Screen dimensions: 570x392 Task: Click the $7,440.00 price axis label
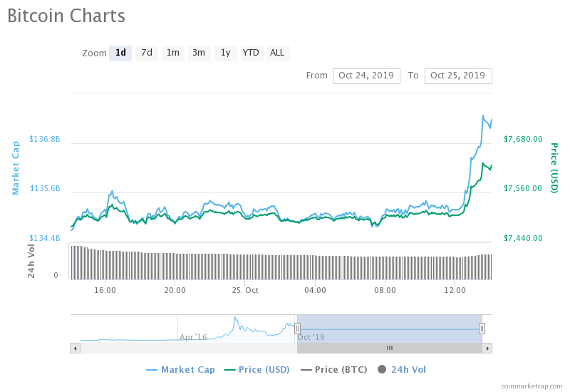pyautogui.click(x=523, y=238)
